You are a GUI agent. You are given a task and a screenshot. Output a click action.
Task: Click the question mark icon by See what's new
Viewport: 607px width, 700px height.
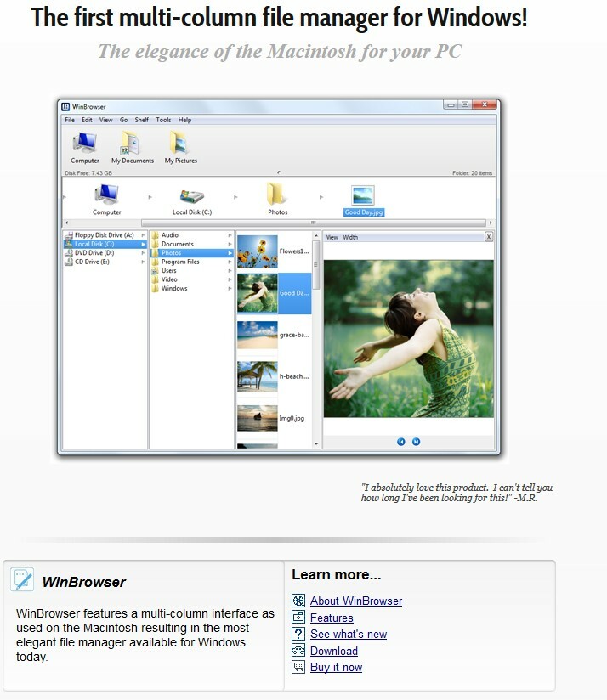298,634
